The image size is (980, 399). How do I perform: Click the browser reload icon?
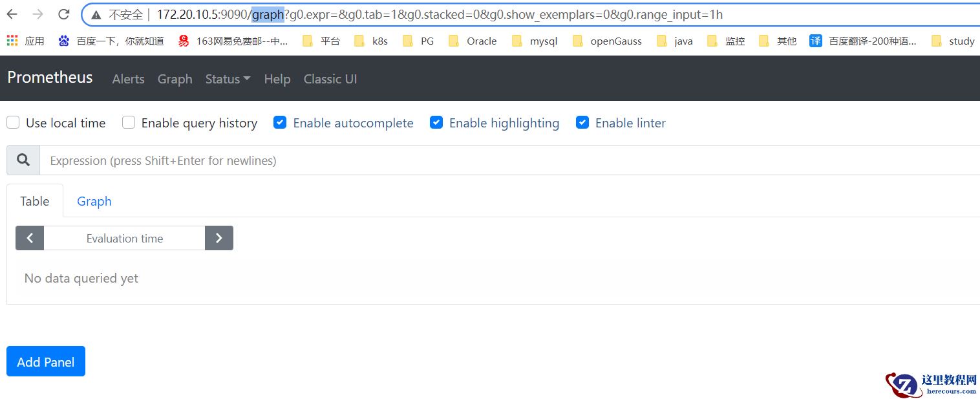pyautogui.click(x=63, y=14)
